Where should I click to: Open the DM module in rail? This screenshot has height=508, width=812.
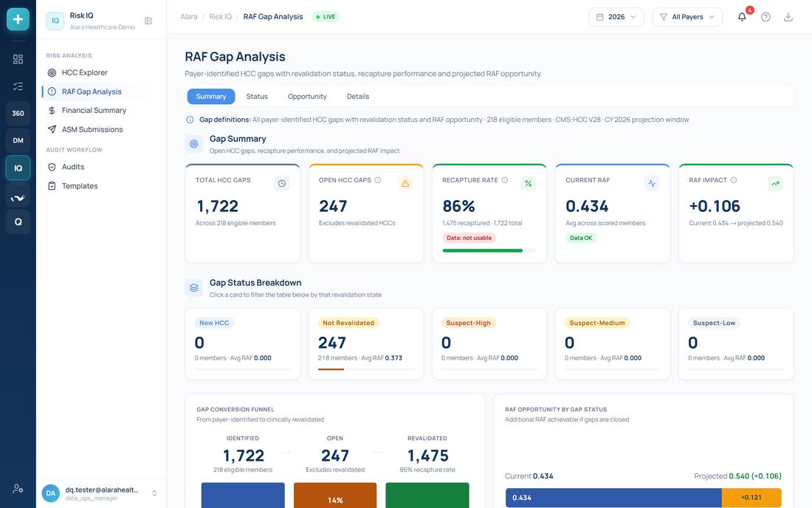click(x=18, y=140)
